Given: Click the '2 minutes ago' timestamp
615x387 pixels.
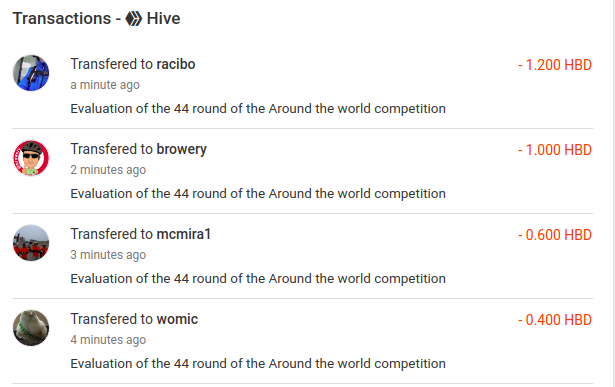Looking at the screenshot, I should (x=108, y=170).
